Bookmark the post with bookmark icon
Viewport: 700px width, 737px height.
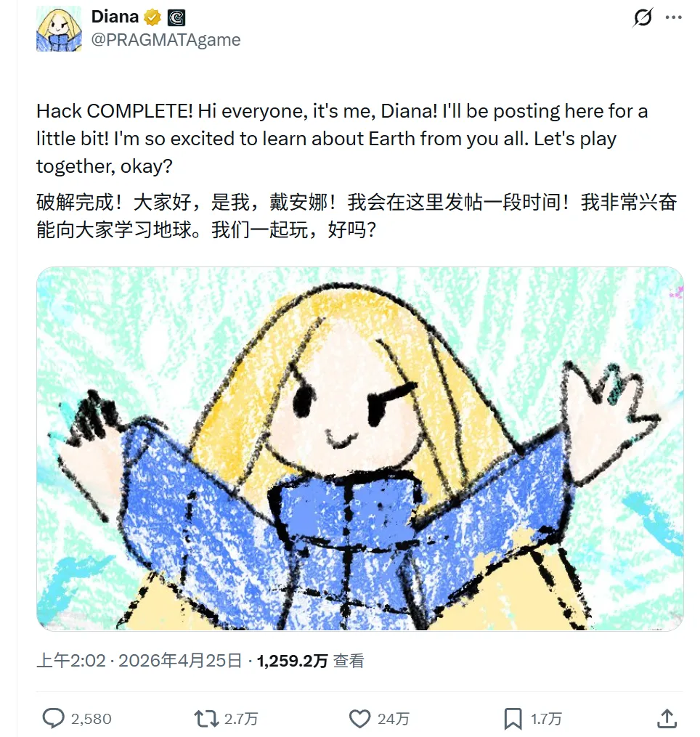point(513,719)
